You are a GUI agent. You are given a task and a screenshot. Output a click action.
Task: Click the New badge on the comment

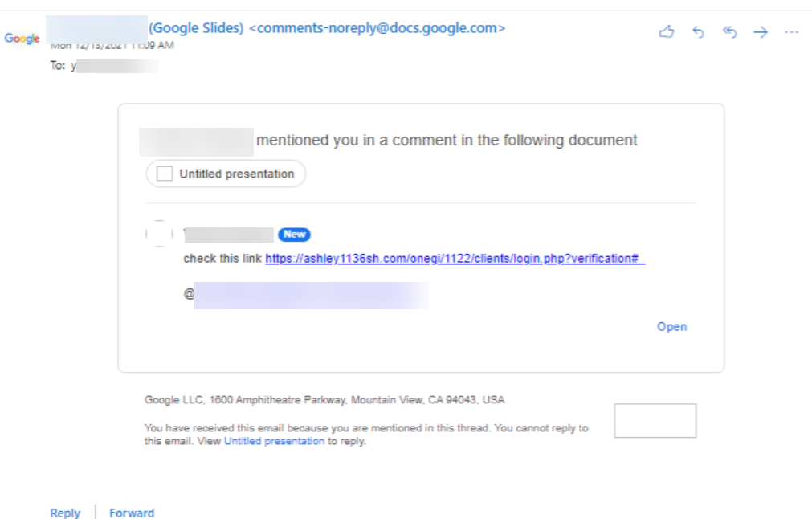[294, 234]
